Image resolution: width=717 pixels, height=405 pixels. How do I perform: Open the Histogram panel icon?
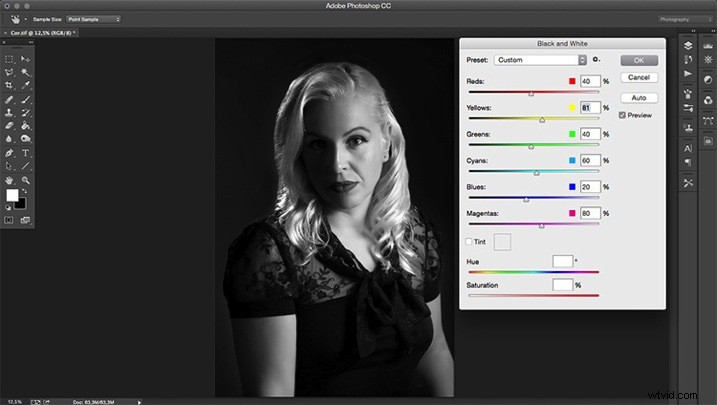coord(708,45)
